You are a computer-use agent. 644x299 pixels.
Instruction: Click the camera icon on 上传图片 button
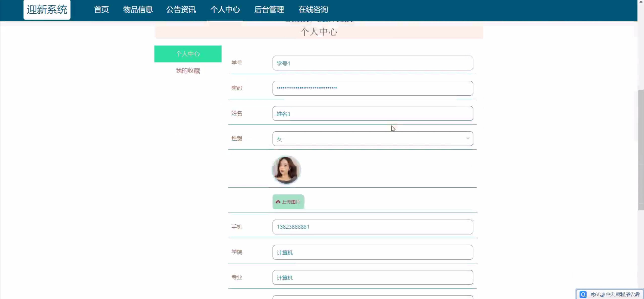pos(278,202)
